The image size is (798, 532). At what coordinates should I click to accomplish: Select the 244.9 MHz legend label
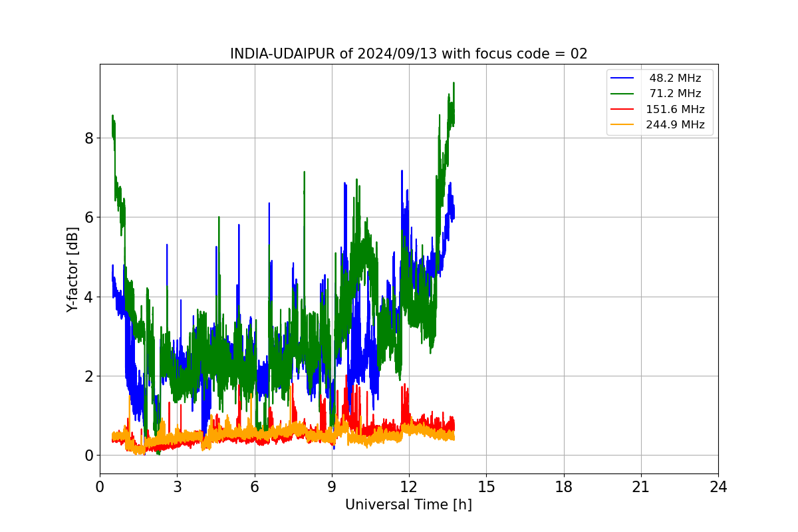(x=675, y=124)
